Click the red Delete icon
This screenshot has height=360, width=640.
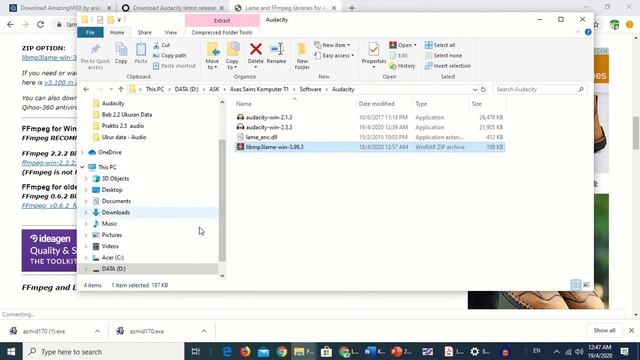tap(256, 49)
